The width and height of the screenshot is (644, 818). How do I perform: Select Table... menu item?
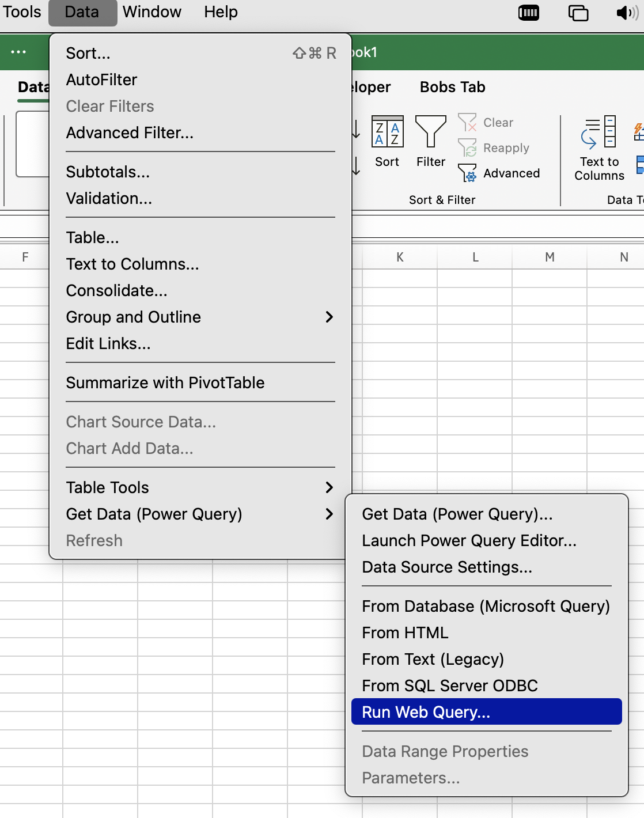point(200,237)
